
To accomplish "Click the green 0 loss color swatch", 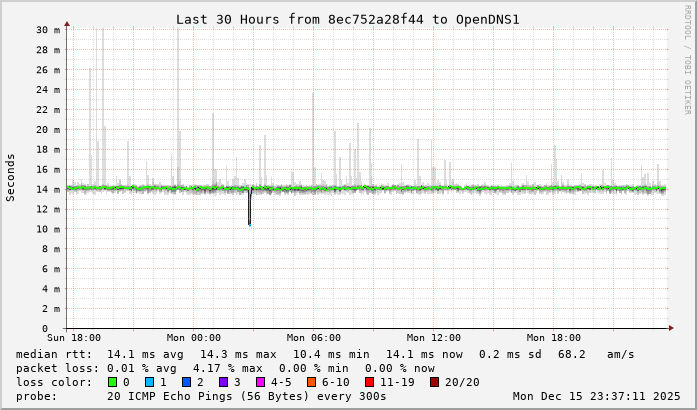I will 112,382.
